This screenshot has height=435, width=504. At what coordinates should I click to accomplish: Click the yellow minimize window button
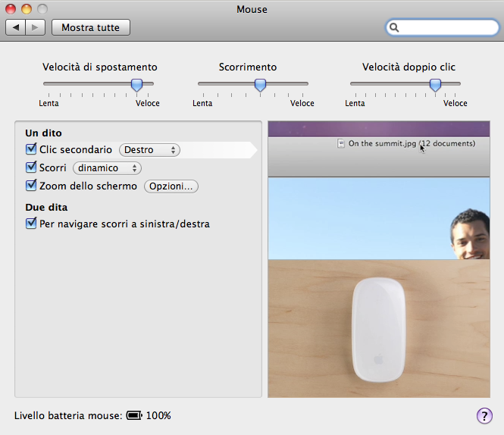click(x=27, y=9)
